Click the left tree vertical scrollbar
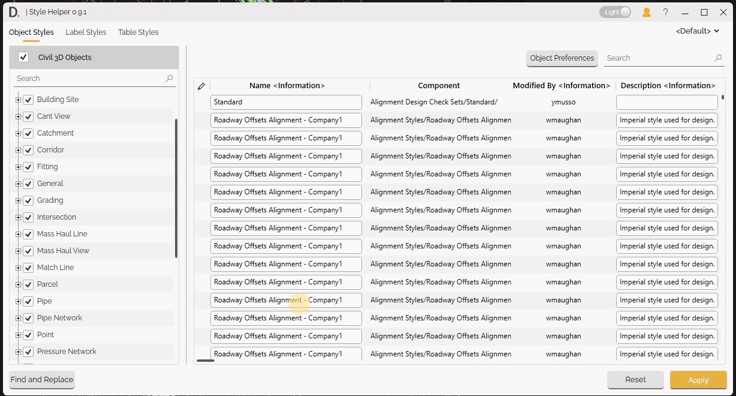736x396 pixels. [x=176, y=188]
